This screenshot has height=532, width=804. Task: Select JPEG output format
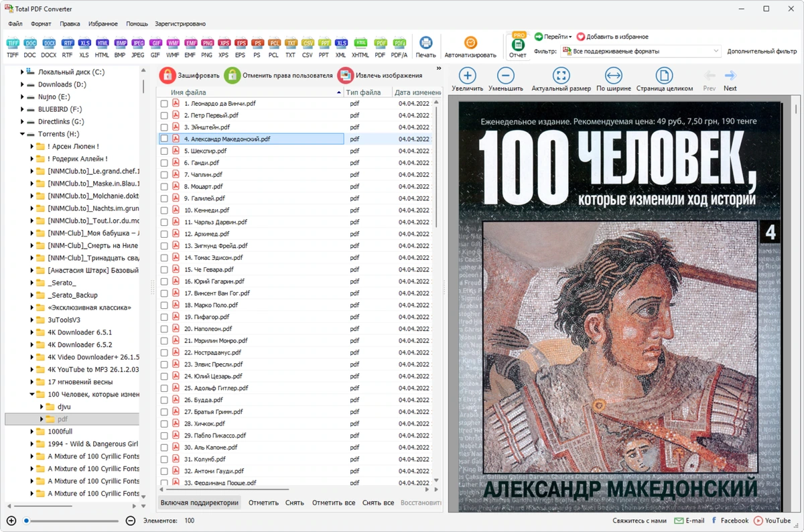[138, 47]
